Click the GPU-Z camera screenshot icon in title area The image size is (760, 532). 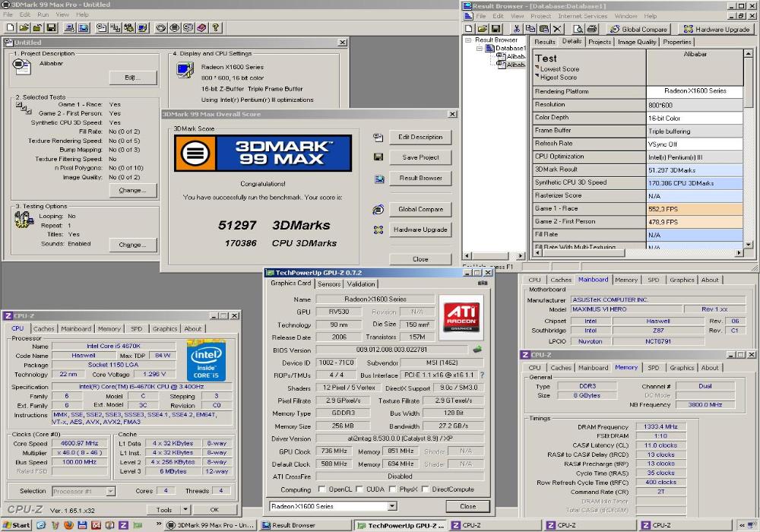click(483, 283)
